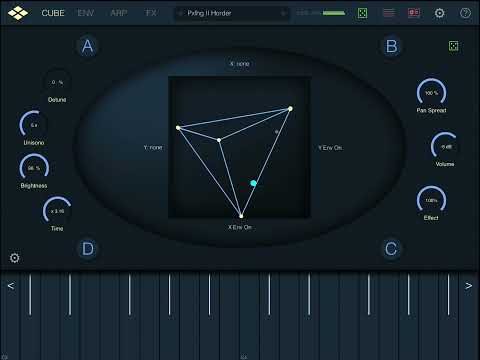480x360 pixels.
Task: Select sound source A
Action: tap(87, 46)
